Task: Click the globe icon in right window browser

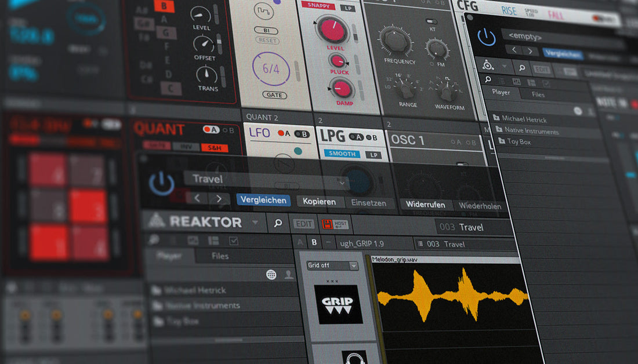Action: click(x=578, y=111)
